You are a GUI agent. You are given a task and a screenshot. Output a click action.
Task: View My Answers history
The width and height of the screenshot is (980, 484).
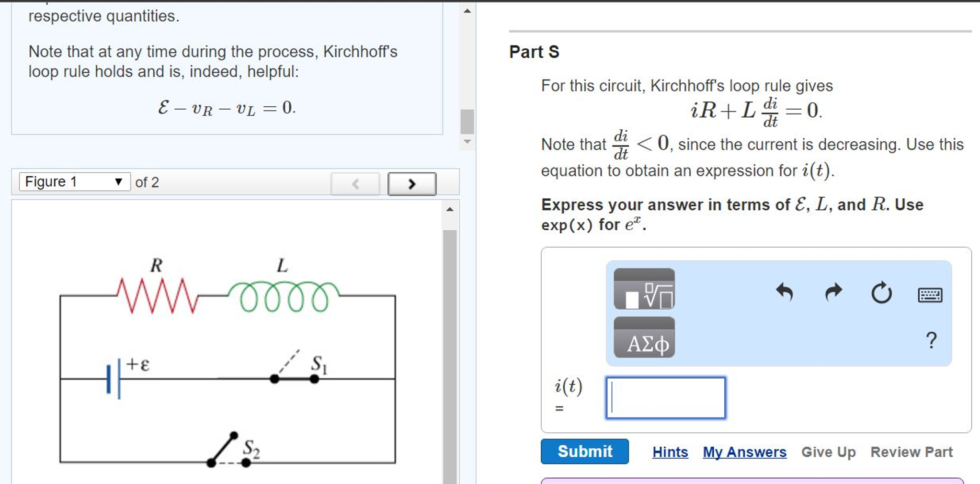[744, 452]
